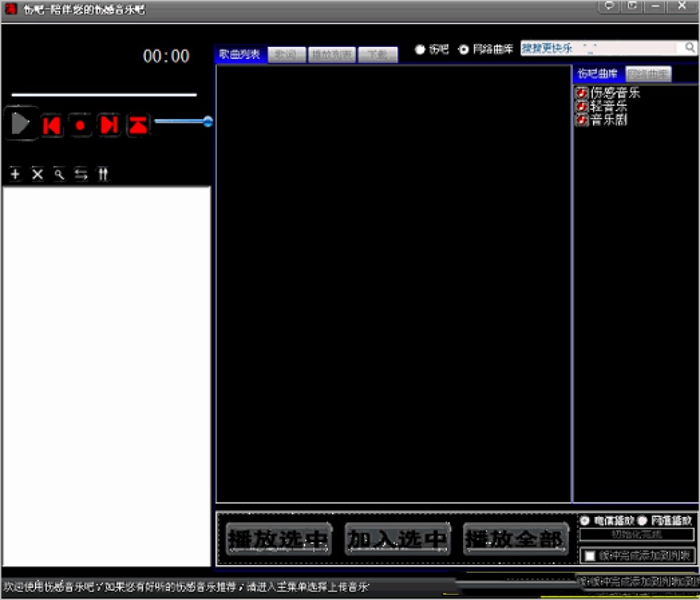Viewport: 700px width, 600px height.
Task: Click the skin/mini-mode icon in title bar
Action: tap(632, 6)
